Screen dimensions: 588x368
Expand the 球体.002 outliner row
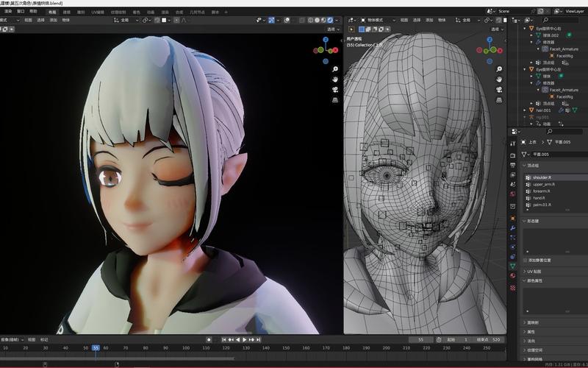point(531,35)
